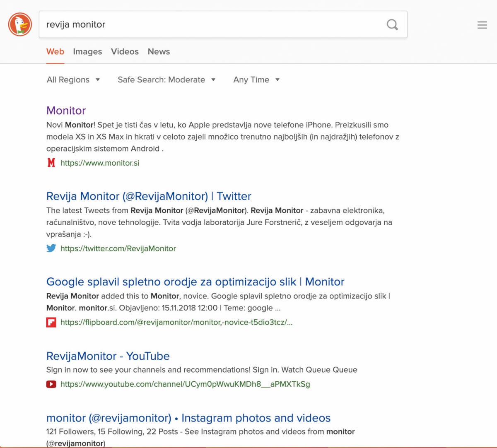Switch to the Images tab
Viewport: 497px width, 448px height.
87,52
